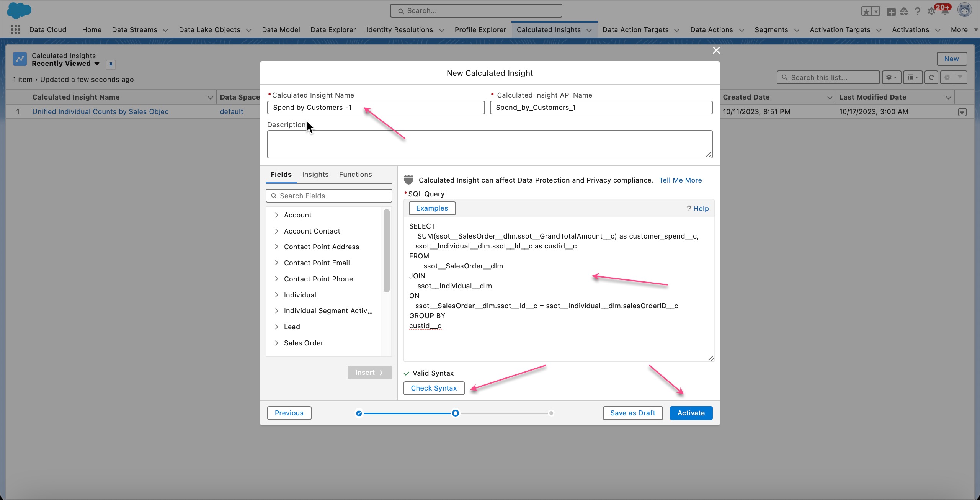Focus the Calculated Insight API Name field
Screen dimensions: 980x500
coord(601,108)
